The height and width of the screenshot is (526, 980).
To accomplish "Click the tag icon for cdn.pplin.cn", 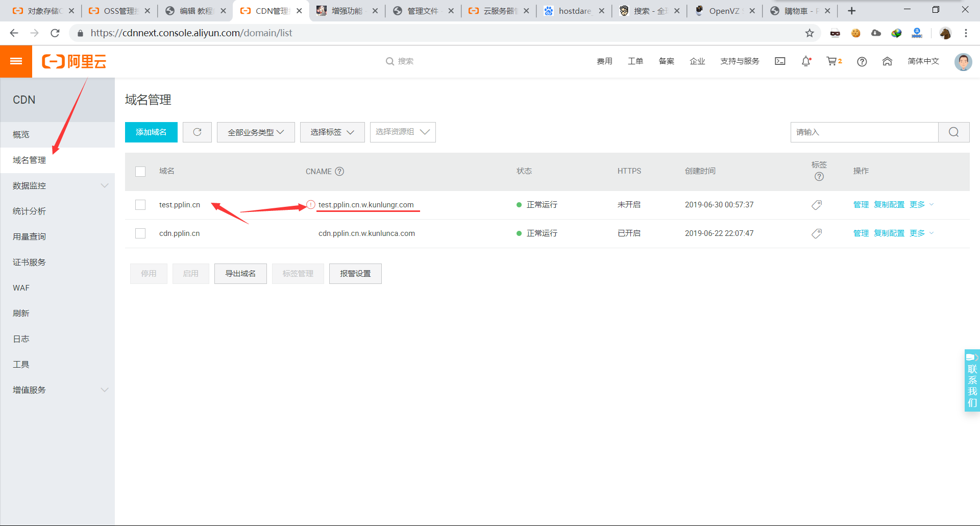I will click(816, 233).
